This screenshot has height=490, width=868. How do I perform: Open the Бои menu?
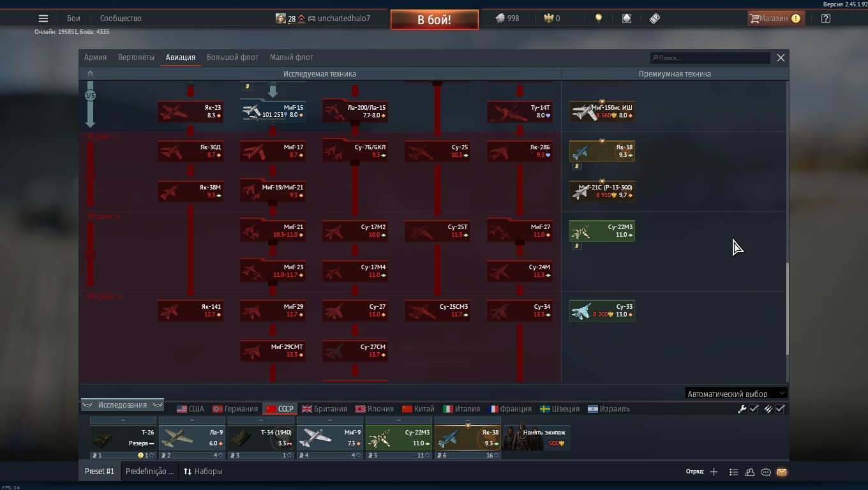pyautogui.click(x=73, y=19)
